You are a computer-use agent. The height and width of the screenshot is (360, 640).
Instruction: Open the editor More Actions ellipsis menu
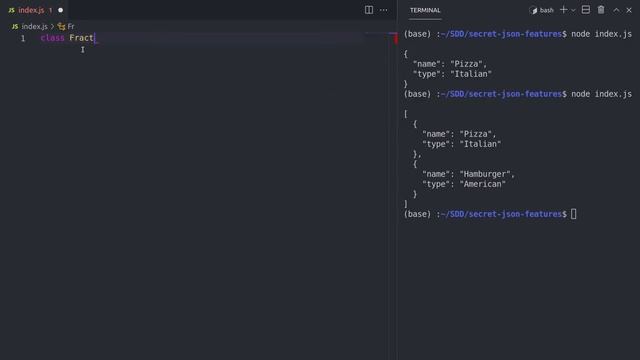click(x=384, y=10)
